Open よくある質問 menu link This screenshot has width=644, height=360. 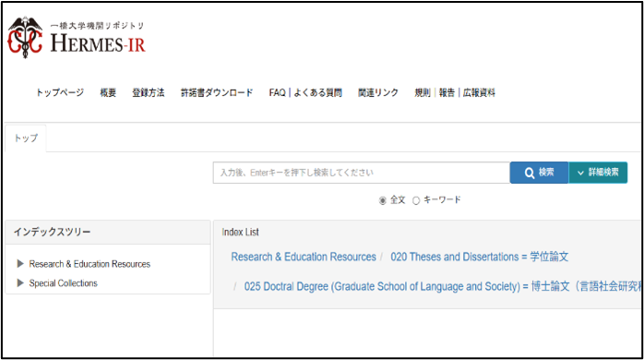click(x=318, y=92)
